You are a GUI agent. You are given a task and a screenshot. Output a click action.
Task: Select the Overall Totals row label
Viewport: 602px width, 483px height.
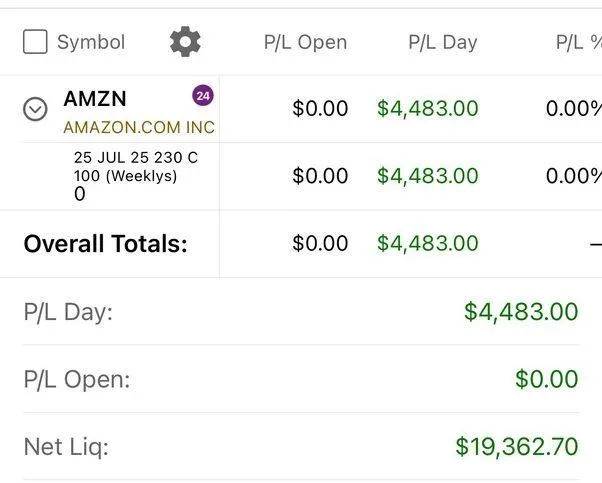coord(105,244)
